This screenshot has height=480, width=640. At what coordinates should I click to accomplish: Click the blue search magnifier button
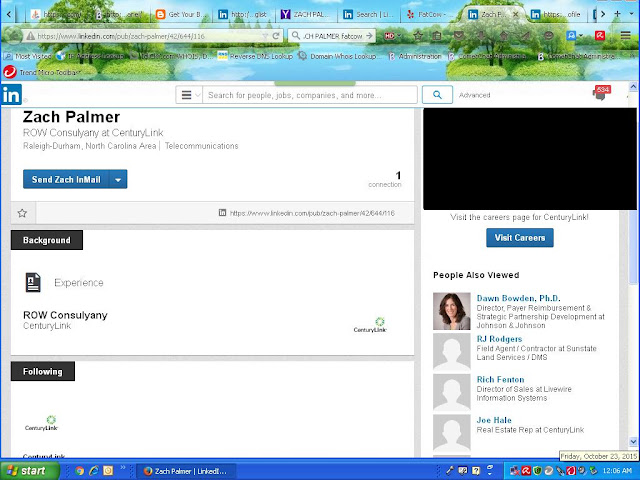437,95
